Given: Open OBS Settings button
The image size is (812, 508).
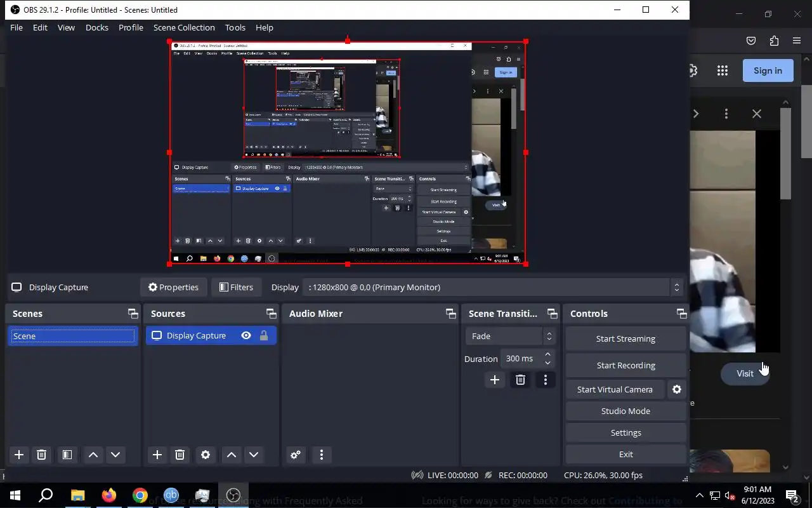Looking at the screenshot, I should point(625,432).
